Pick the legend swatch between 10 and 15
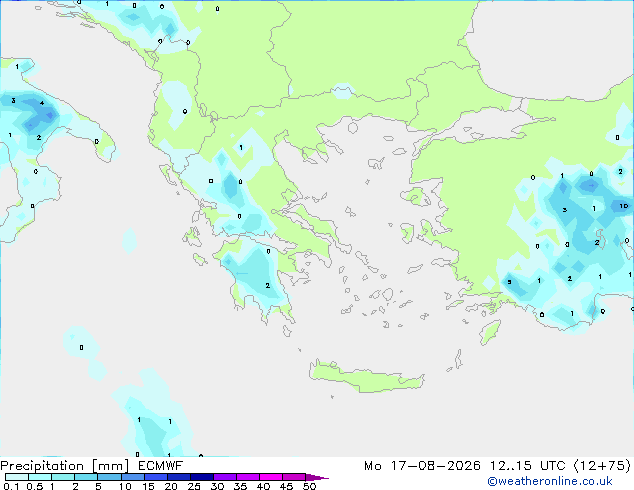This screenshot has height=490, width=634. tap(132, 477)
